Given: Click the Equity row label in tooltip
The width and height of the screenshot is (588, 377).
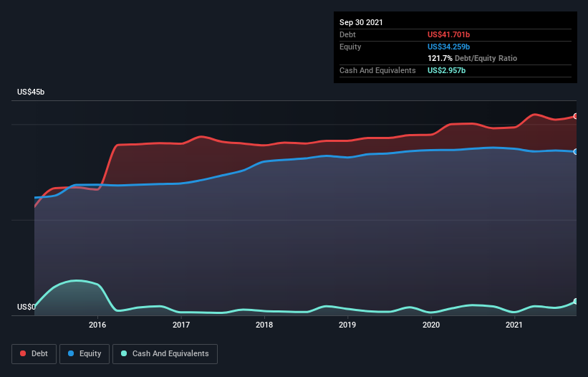Looking at the screenshot, I should [x=350, y=47].
